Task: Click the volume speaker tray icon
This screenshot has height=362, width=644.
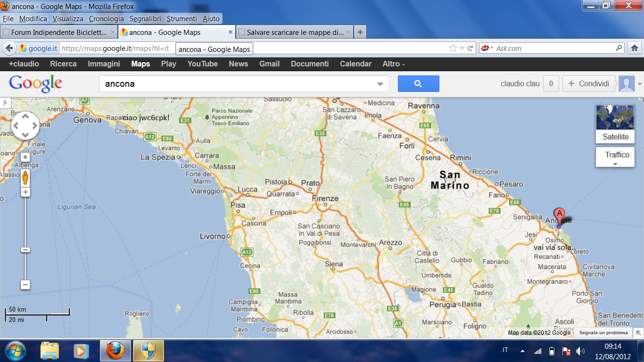Action: point(580,351)
